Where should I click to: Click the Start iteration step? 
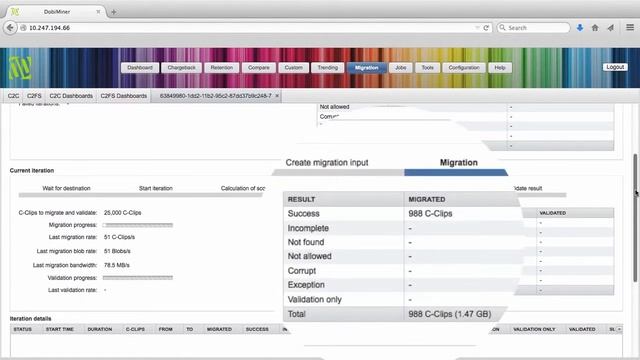(x=156, y=189)
